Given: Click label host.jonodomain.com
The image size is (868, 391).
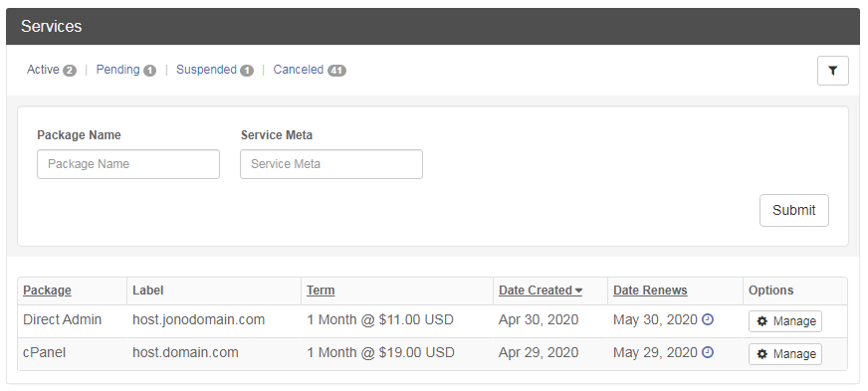Looking at the screenshot, I should point(199,319).
